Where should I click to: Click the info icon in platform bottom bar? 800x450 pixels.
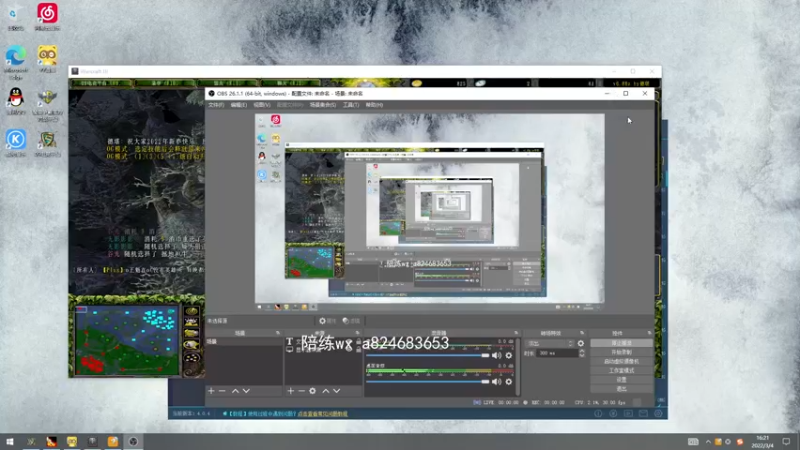[x=598, y=413]
